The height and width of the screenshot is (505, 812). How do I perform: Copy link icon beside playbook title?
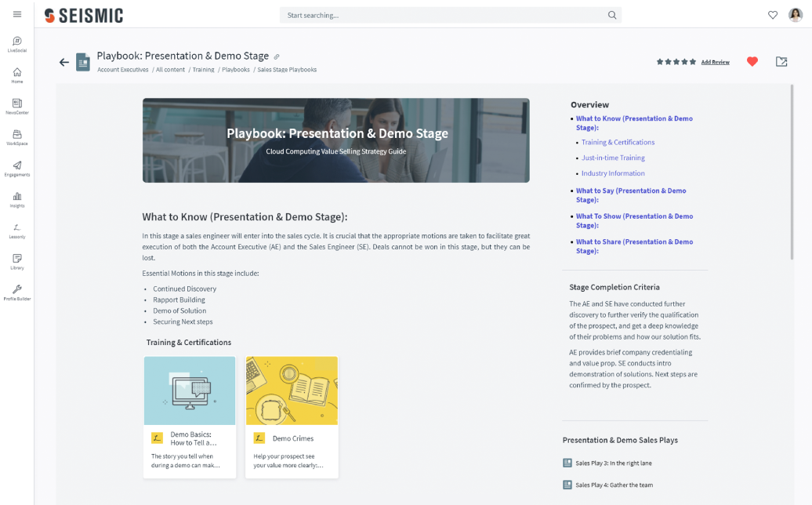click(x=277, y=56)
